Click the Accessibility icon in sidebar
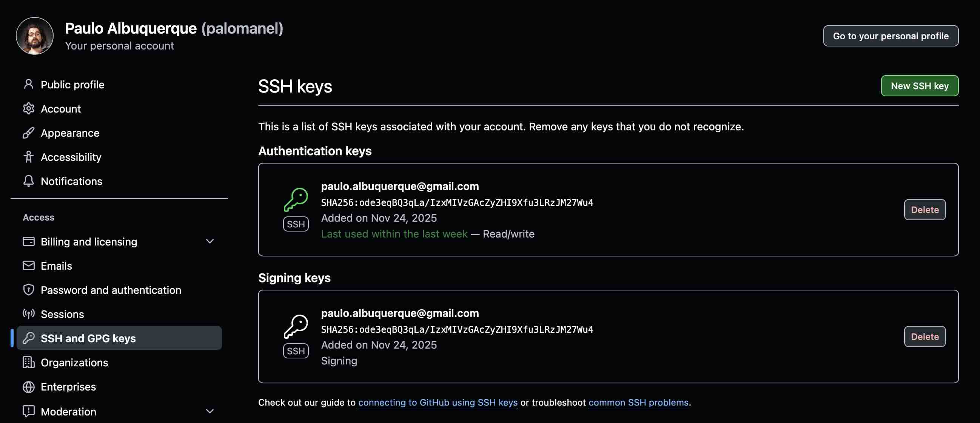980x423 pixels. (29, 157)
